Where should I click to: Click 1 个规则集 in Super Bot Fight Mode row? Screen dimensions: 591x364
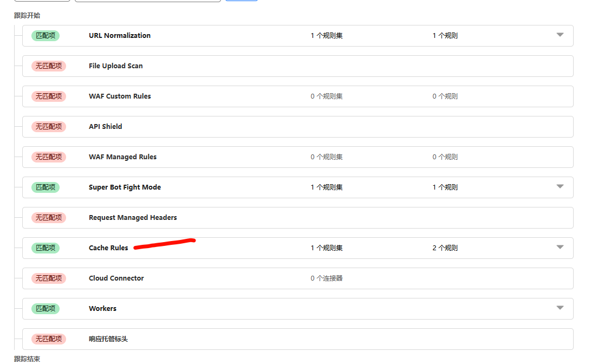327,187
